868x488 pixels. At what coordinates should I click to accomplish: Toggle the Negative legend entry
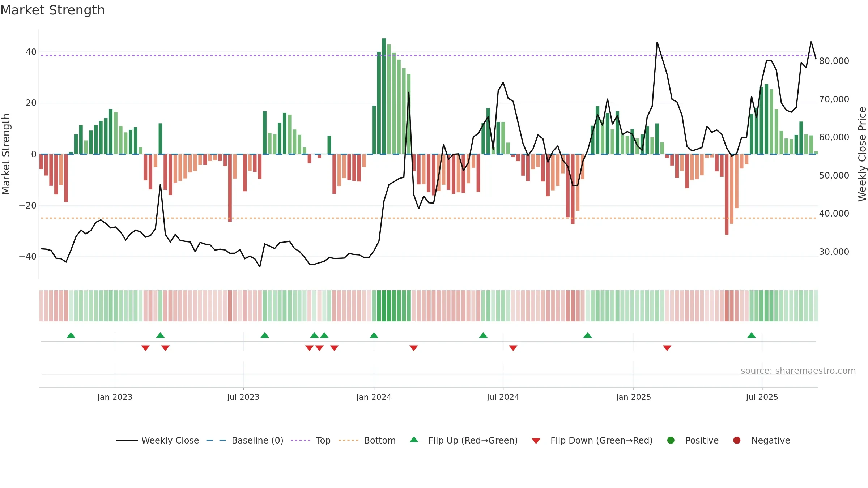tap(761, 440)
